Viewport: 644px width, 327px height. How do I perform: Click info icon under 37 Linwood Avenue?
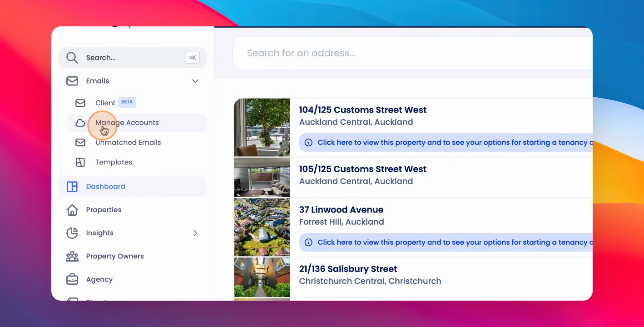point(308,243)
